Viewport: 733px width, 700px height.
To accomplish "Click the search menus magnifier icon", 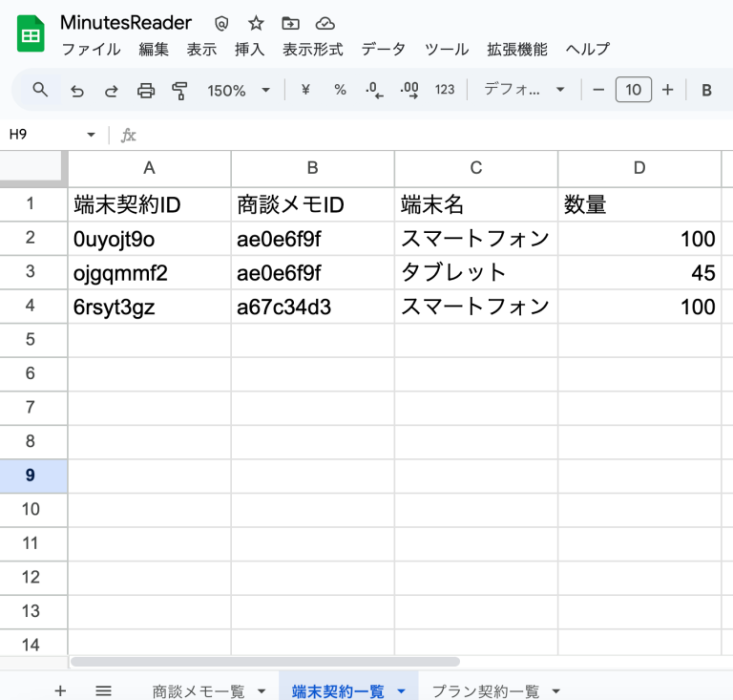I will (x=40, y=90).
